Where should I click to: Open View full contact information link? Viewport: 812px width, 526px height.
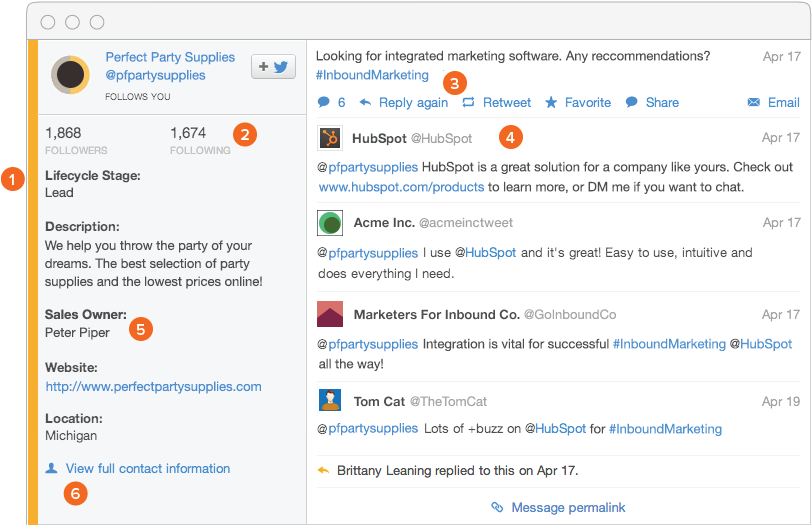click(x=148, y=469)
